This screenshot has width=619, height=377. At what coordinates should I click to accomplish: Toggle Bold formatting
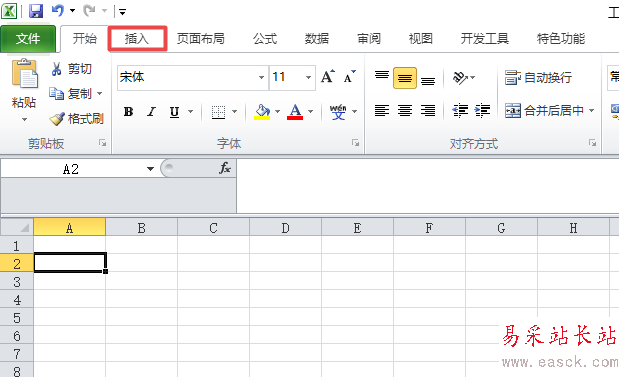click(x=128, y=112)
